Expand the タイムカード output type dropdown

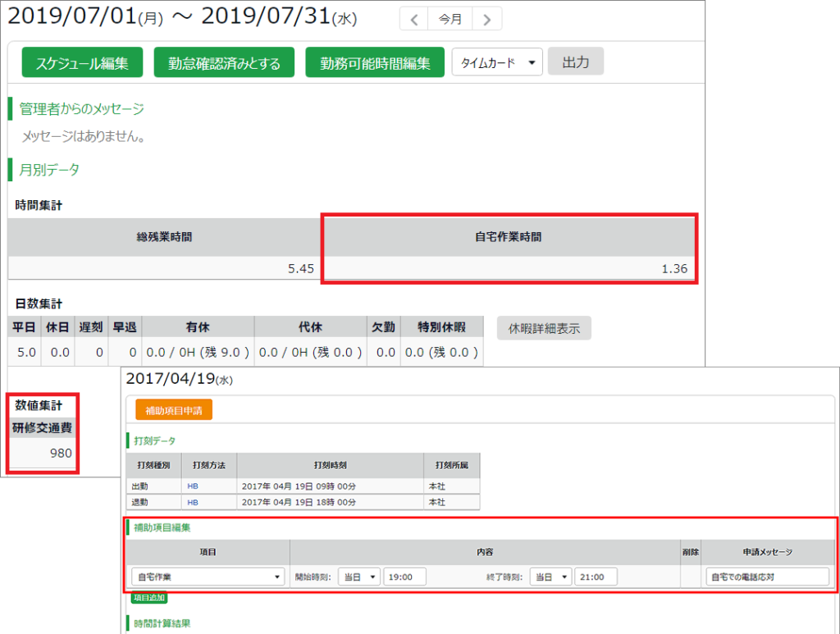coord(497,62)
